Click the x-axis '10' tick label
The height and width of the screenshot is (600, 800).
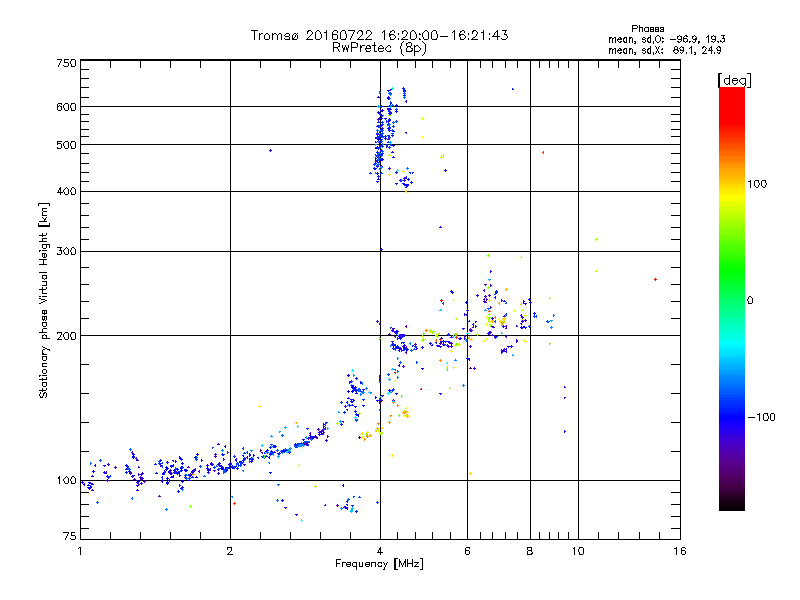tap(578, 551)
